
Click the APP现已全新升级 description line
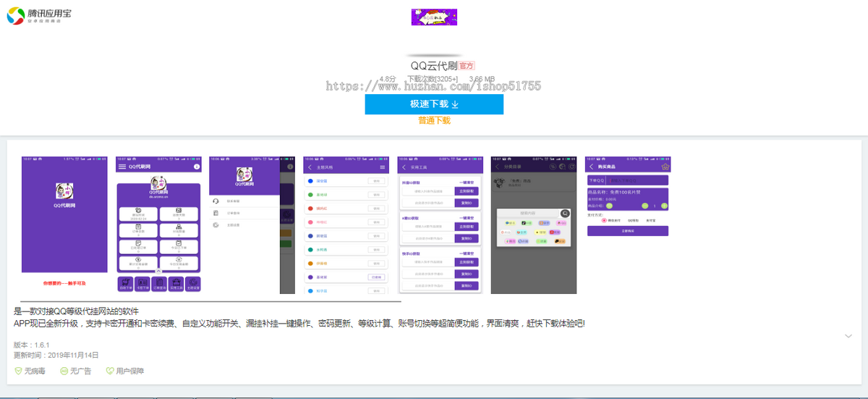click(x=299, y=323)
